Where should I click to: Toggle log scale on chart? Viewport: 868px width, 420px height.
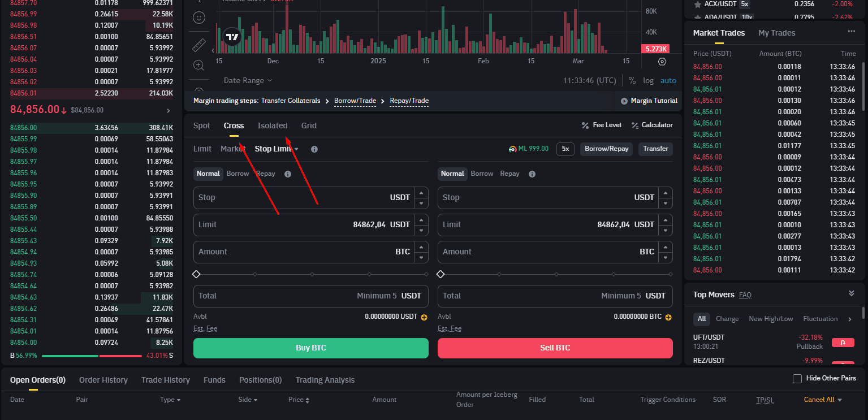pyautogui.click(x=649, y=81)
